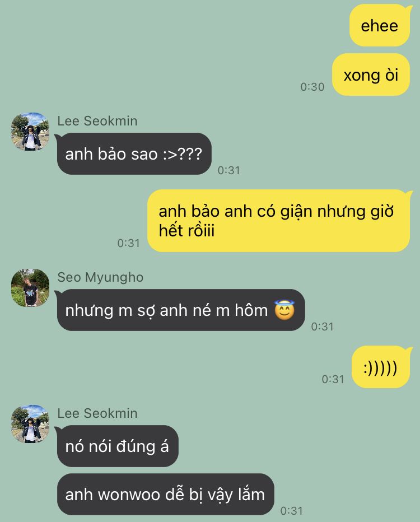The height and width of the screenshot is (522, 420).
Task: Click the Seo Myungho sender name
Action: 100,277
